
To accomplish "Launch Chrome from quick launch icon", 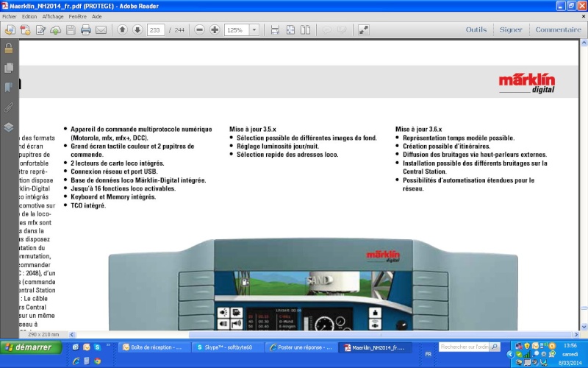I will 97,361.
